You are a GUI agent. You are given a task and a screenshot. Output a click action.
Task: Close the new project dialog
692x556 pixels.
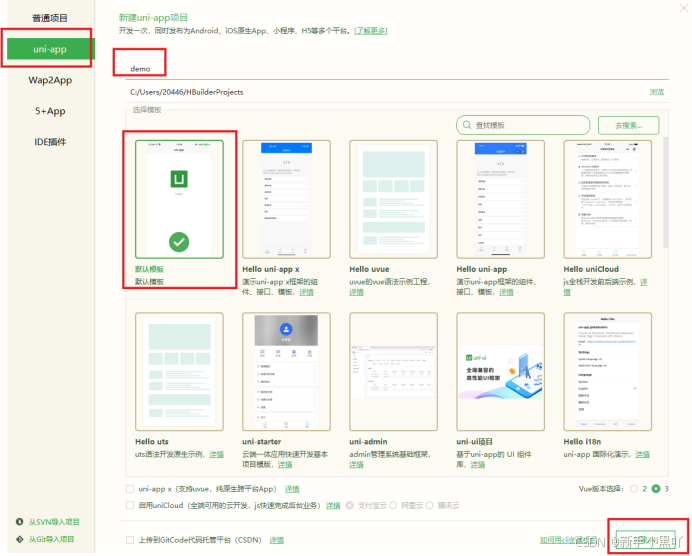[x=684, y=8]
